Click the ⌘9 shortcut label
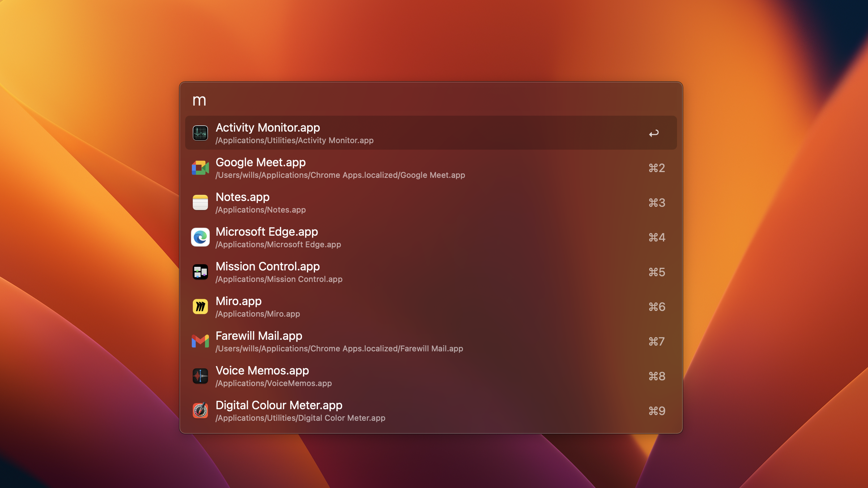868x488 pixels. 656,411
